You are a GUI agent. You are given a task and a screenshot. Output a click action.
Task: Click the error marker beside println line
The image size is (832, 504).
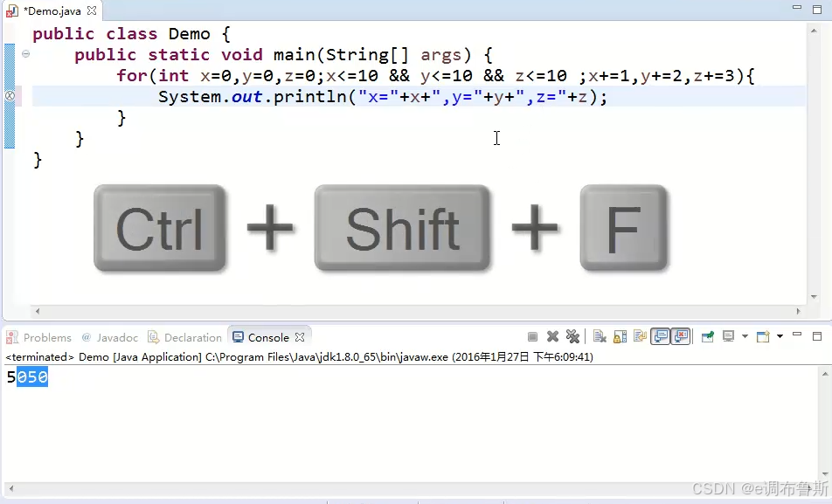(x=10, y=96)
